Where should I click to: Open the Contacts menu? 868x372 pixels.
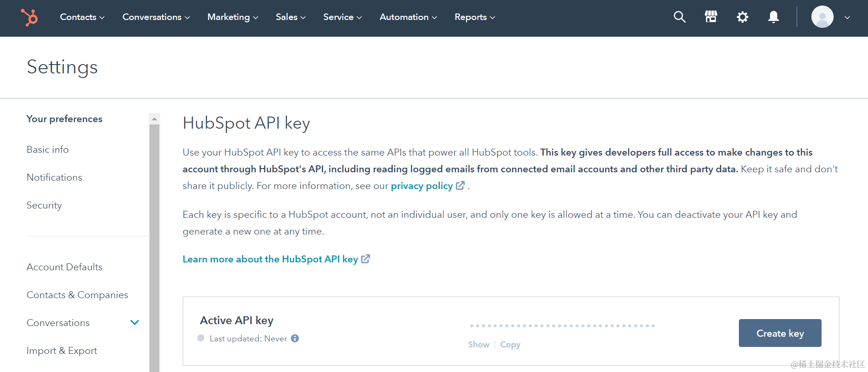point(82,17)
